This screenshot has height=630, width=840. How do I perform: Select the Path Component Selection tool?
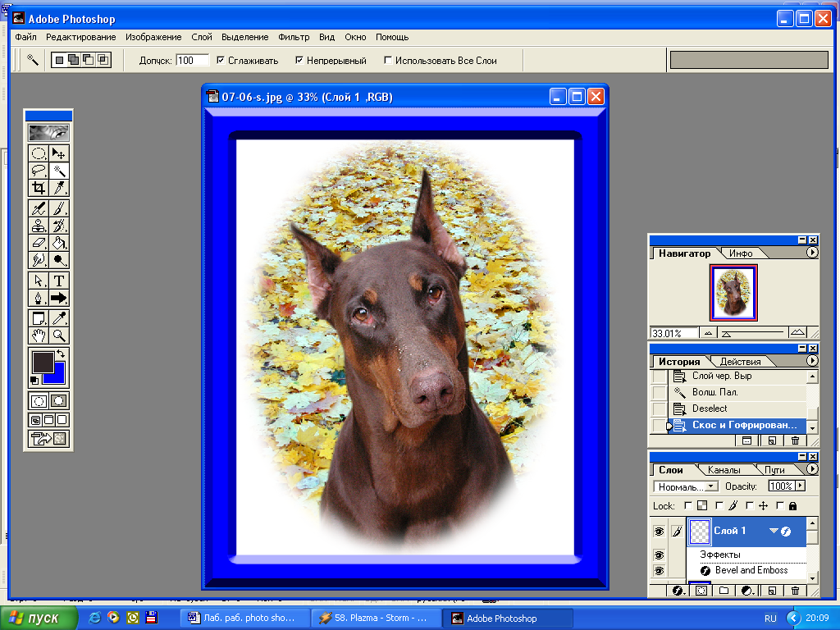tap(39, 281)
